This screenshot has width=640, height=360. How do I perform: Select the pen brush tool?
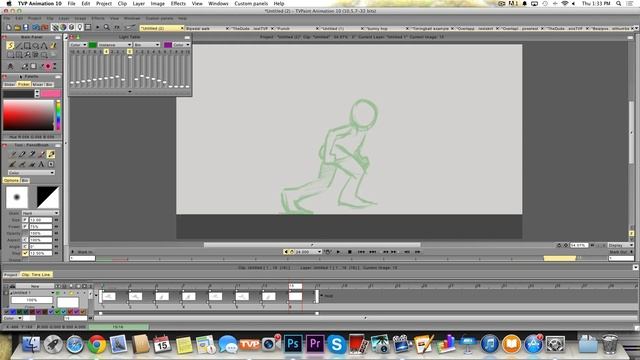22,154
